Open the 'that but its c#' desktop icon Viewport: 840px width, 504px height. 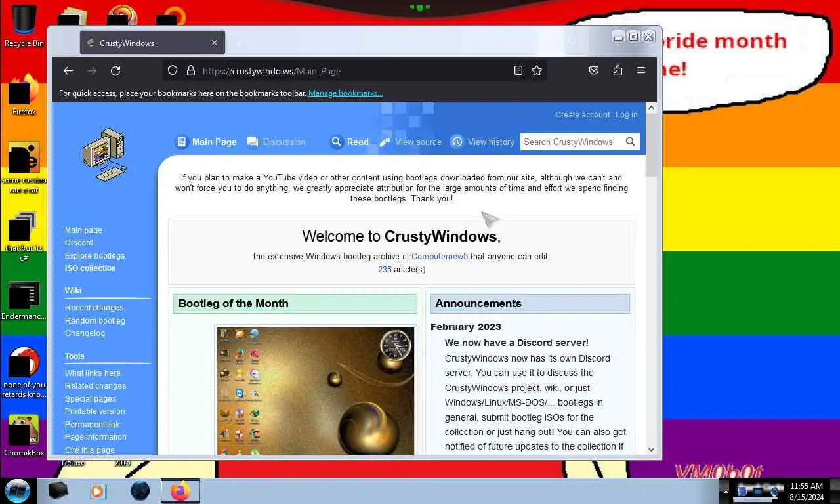24,236
